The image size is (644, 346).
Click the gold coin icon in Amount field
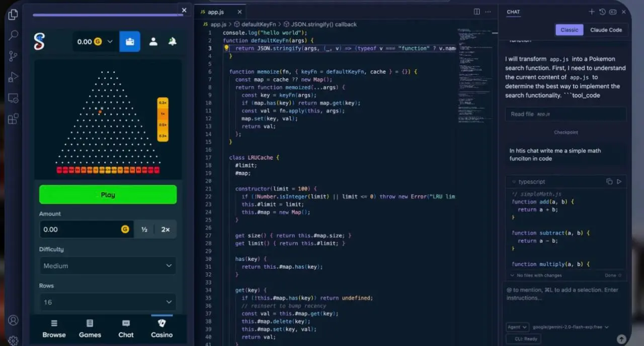125,229
